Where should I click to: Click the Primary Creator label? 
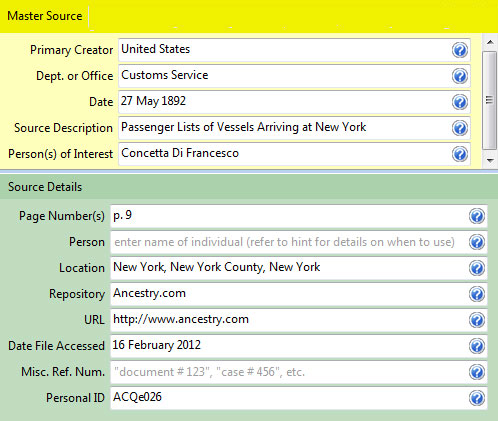72,50
